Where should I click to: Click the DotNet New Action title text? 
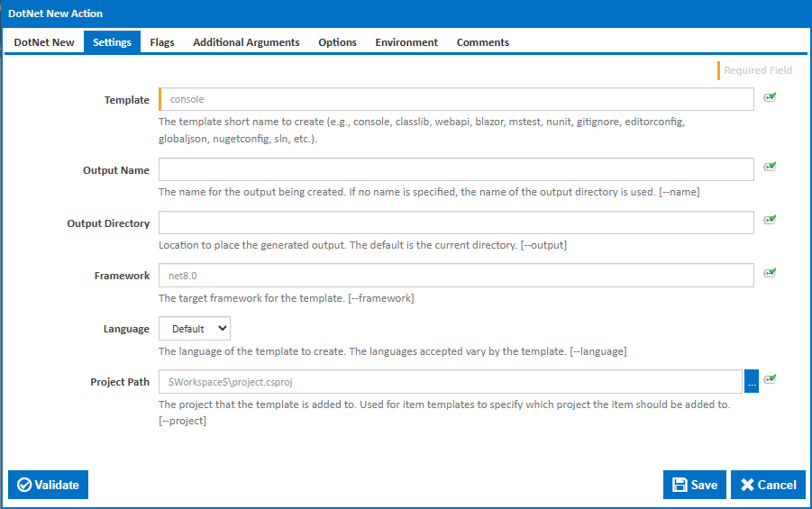pos(55,14)
